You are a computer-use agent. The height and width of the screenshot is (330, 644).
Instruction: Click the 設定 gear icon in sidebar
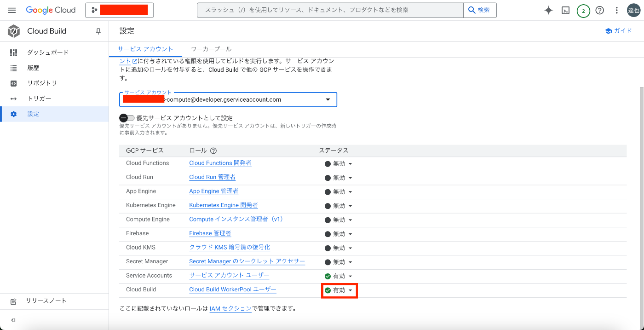[13, 114]
